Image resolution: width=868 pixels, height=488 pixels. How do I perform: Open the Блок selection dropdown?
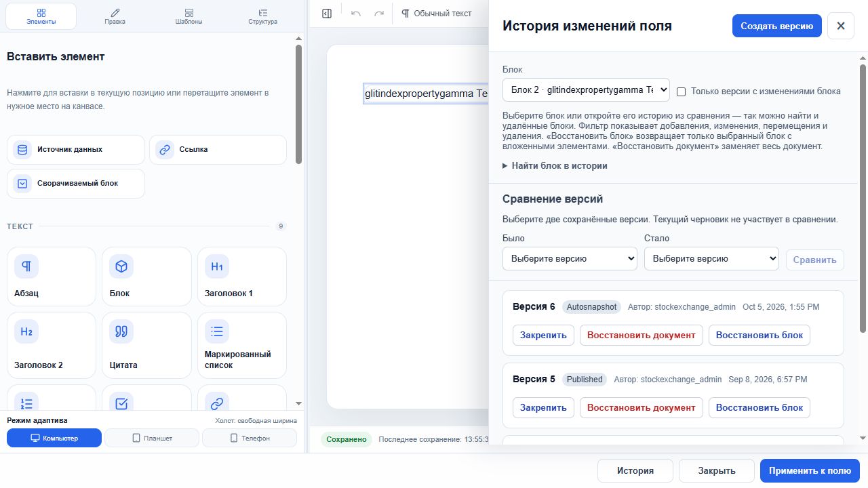(x=586, y=90)
